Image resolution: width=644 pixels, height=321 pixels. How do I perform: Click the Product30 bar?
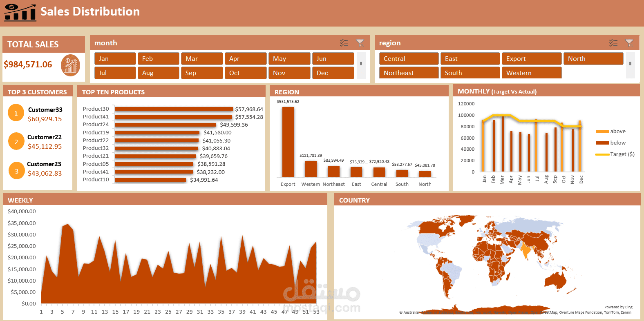coord(174,109)
